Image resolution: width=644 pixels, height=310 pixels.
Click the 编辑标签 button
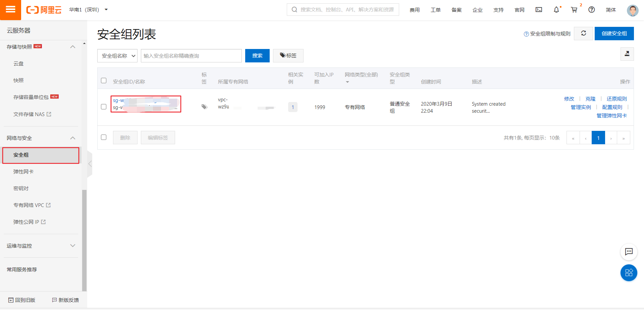(158, 138)
